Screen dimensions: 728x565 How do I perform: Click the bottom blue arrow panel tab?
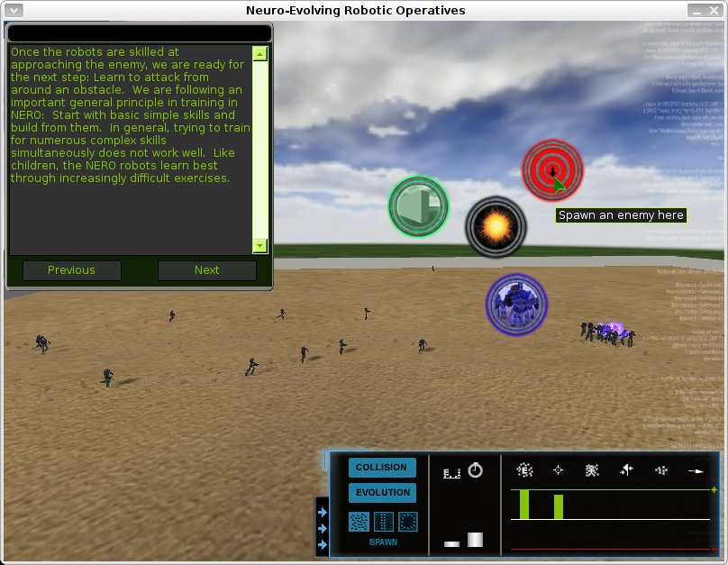point(323,544)
